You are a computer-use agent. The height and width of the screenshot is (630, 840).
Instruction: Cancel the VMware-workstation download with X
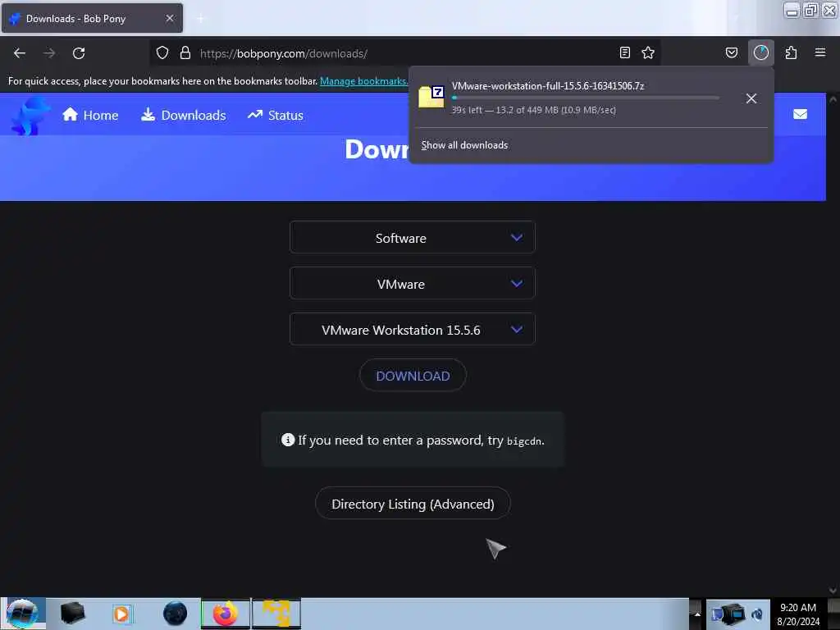pos(751,98)
